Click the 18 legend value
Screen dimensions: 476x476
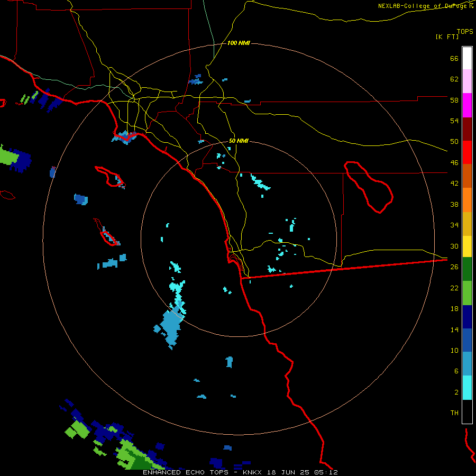click(x=454, y=308)
